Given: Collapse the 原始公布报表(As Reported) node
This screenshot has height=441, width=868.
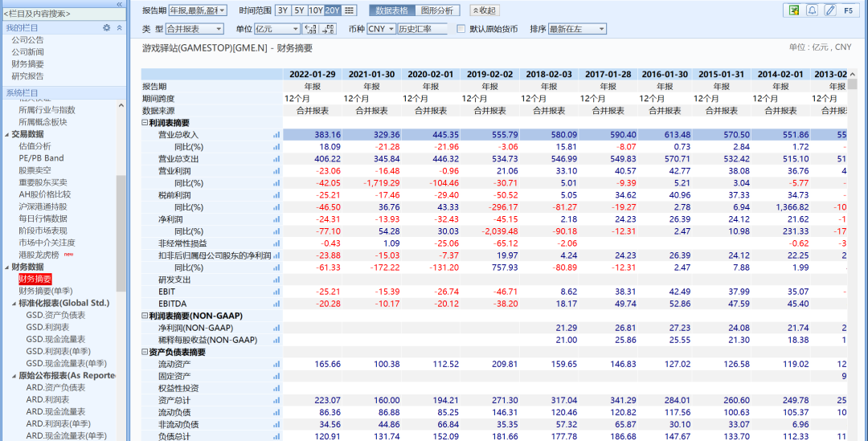Looking at the screenshot, I should tap(14, 376).
